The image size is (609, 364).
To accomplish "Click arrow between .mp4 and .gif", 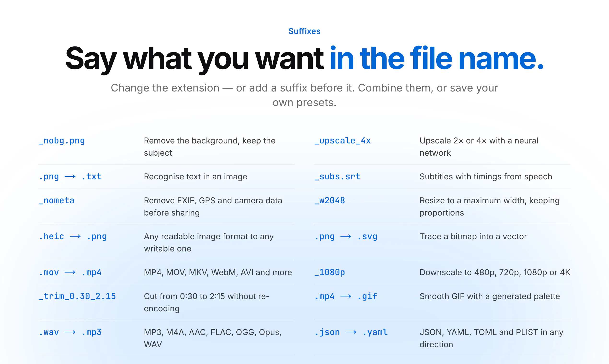I will 346,296.
